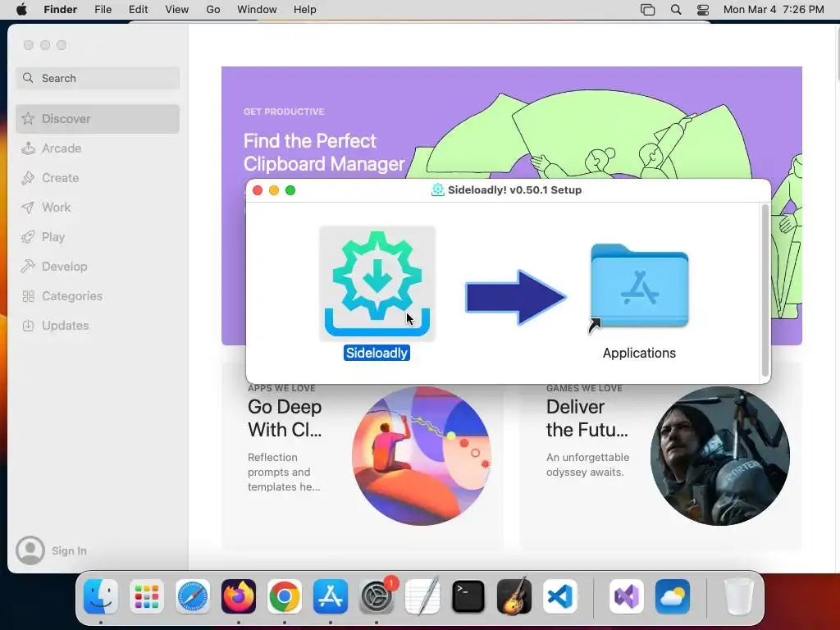Image resolution: width=840 pixels, height=630 pixels.
Task: Open Arcade in App Store sidebar
Action: click(98, 148)
